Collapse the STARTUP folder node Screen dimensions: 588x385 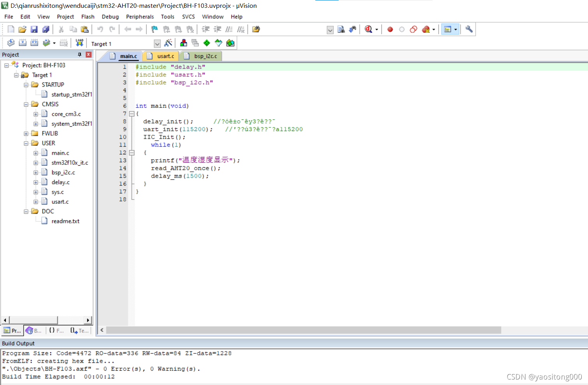point(26,85)
